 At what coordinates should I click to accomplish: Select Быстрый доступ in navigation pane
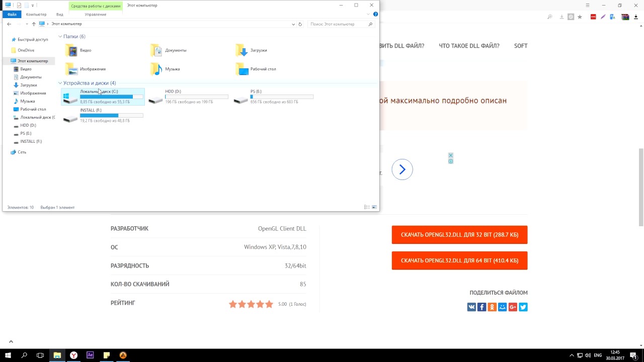(x=33, y=39)
